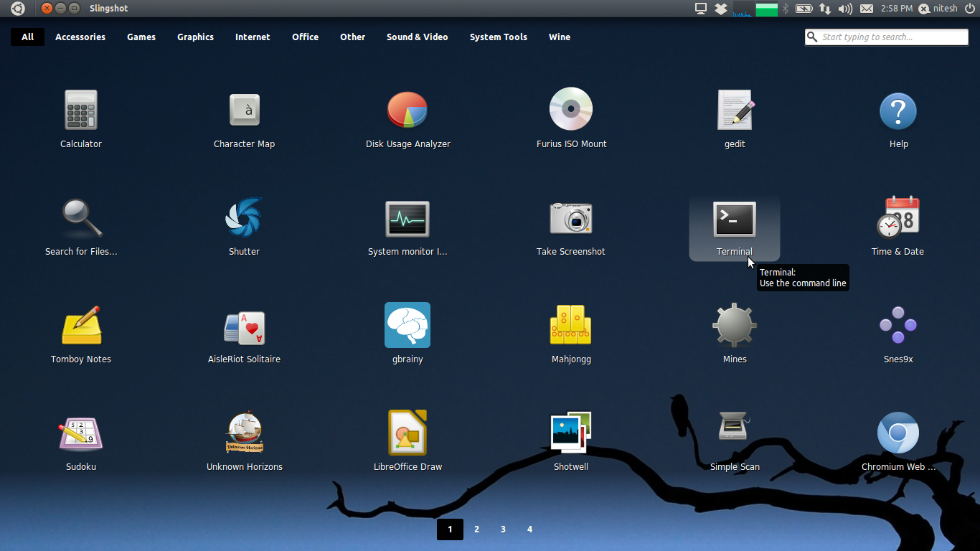The width and height of the screenshot is (980, 551).
Task: Click the Ubuntu logo in top panel
Action: click(17, 9)
